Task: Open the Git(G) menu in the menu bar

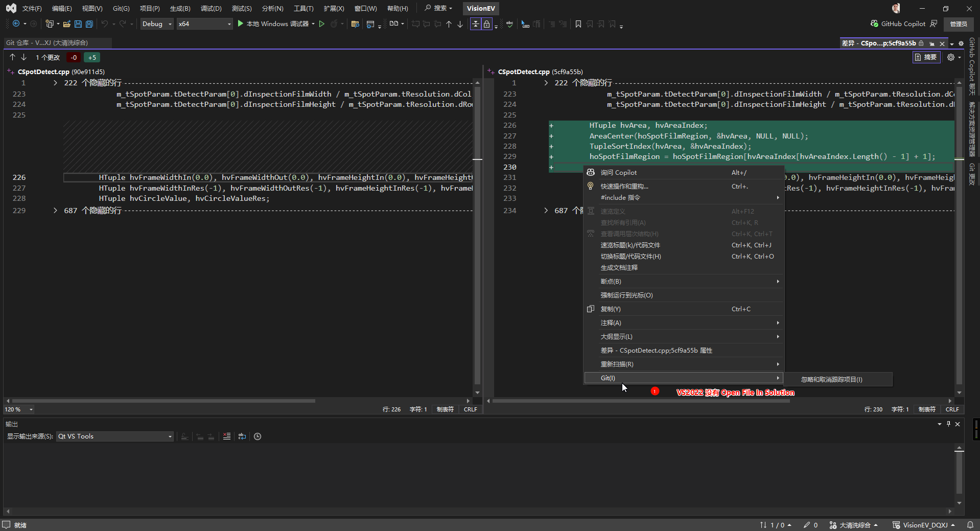Action: click(121, 9)
